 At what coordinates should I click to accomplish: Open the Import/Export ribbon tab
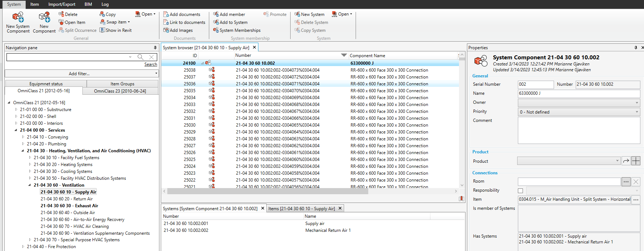(62, 4)
